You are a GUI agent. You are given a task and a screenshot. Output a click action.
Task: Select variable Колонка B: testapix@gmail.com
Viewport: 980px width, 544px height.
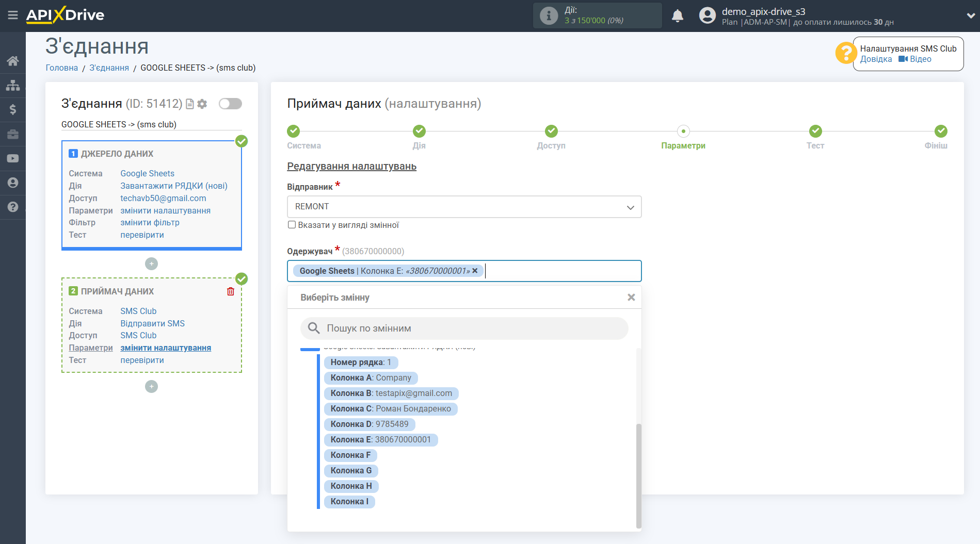click(391, 393)
